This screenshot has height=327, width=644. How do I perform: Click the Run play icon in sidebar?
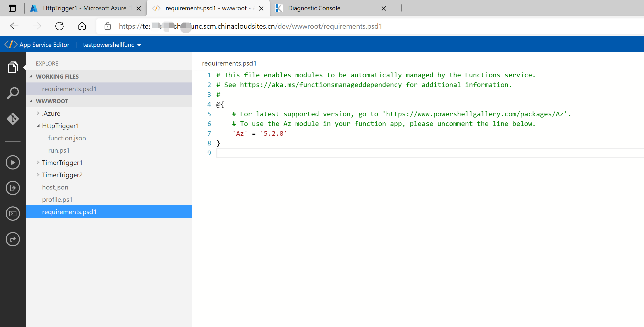pyautogui.click(x=13, y=162)
